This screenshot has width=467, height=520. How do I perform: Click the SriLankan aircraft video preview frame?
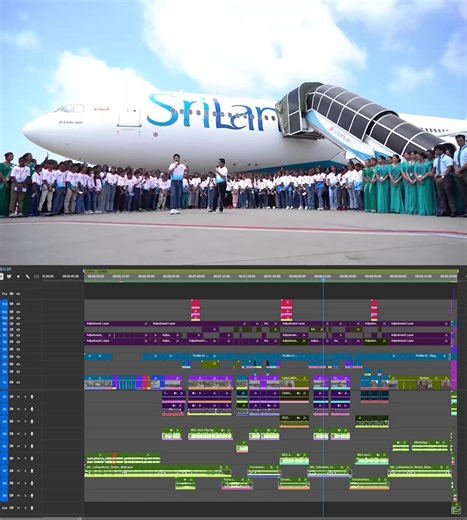[233, 132]
